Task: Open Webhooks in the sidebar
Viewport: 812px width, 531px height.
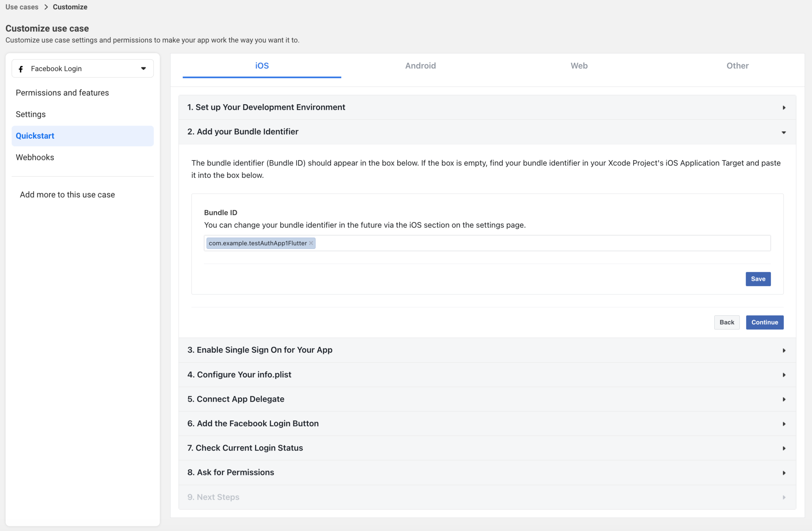Action: [35, 157]
